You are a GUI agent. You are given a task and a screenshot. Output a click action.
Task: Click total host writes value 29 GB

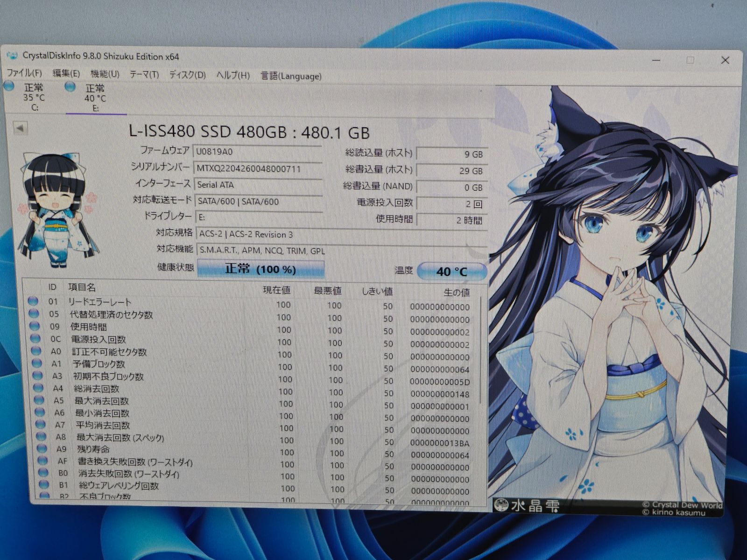[451, 171]
